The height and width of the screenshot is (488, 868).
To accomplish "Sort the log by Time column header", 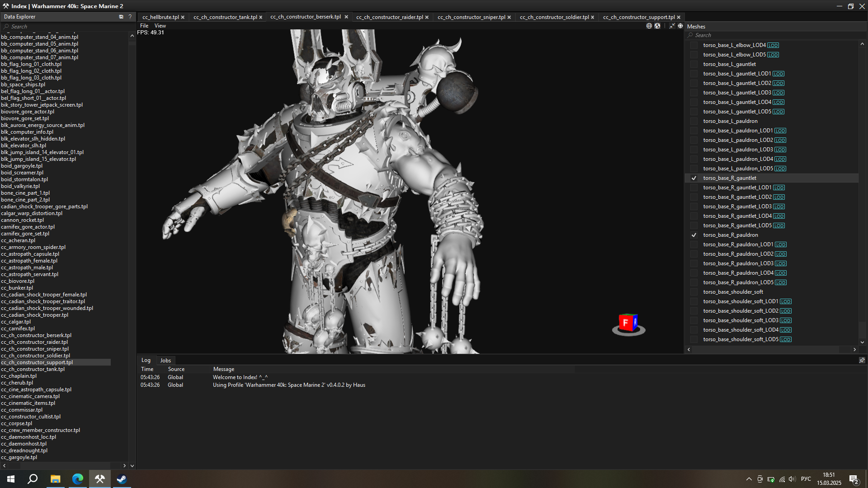I will [x=147, y=369].
